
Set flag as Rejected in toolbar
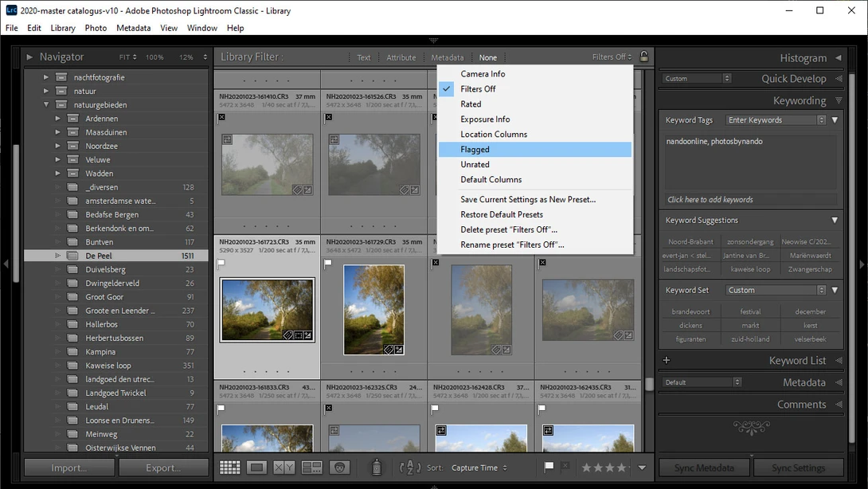[565, 467]
